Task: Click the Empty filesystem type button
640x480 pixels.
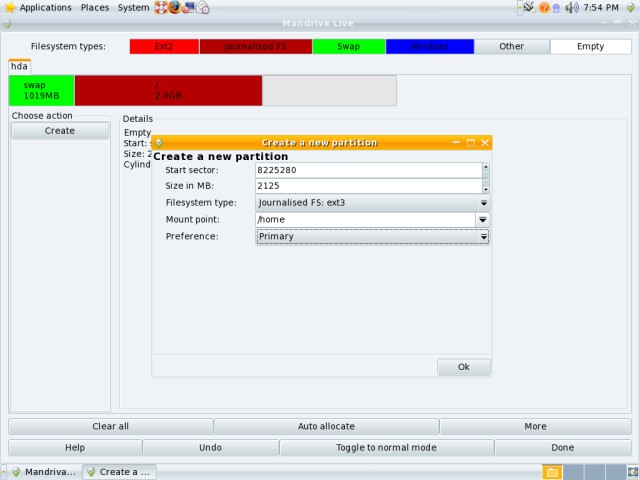Action: pos(590,46)
